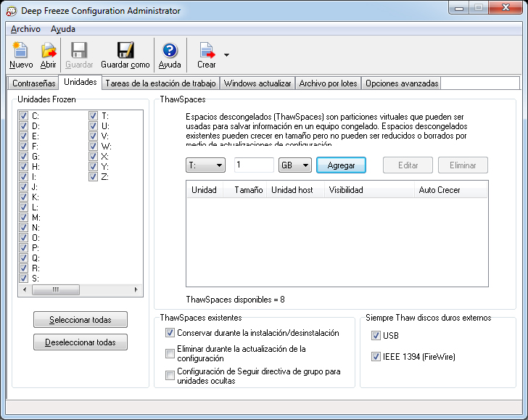This screenshot has width=528, height=420.
Task: Click the Crear toolbar icon
Action: point(207,50)
